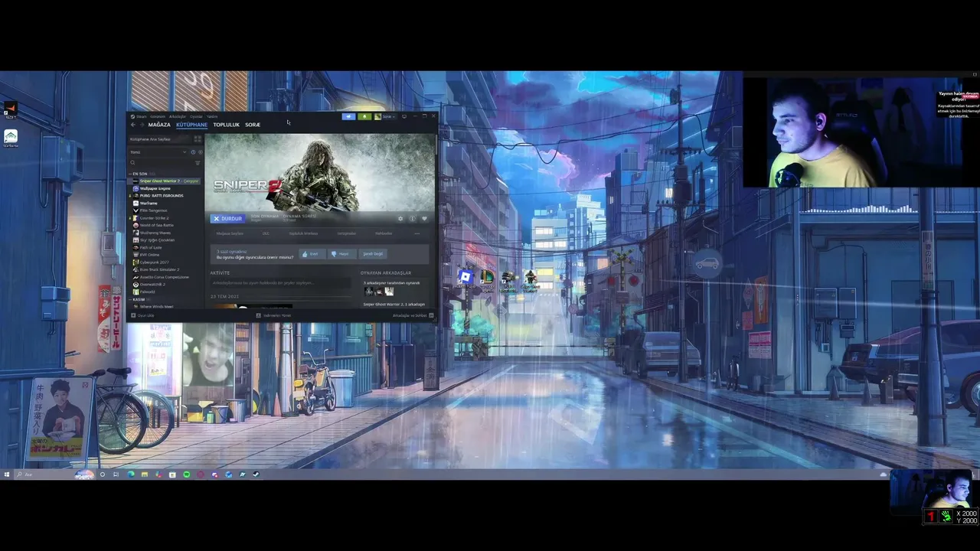Recommend the game with Evet button
The image size is (980, 551).
(312, 253)
